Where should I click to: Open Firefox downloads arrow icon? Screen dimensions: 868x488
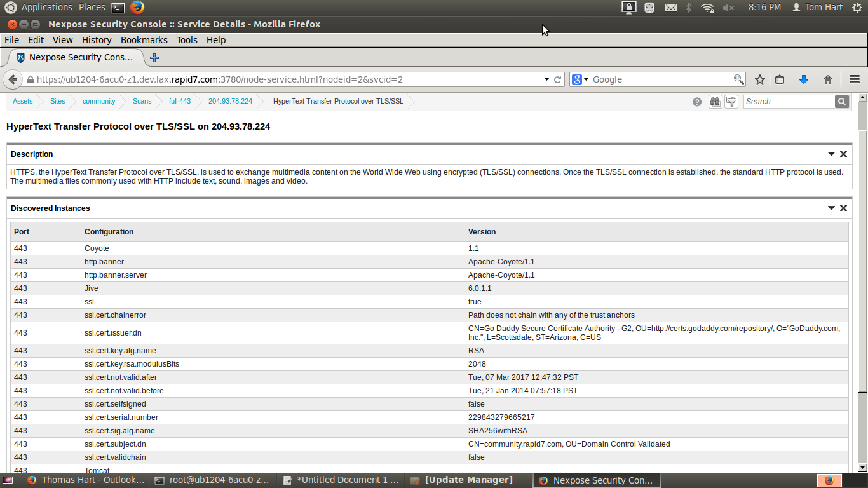coord(803,79)
